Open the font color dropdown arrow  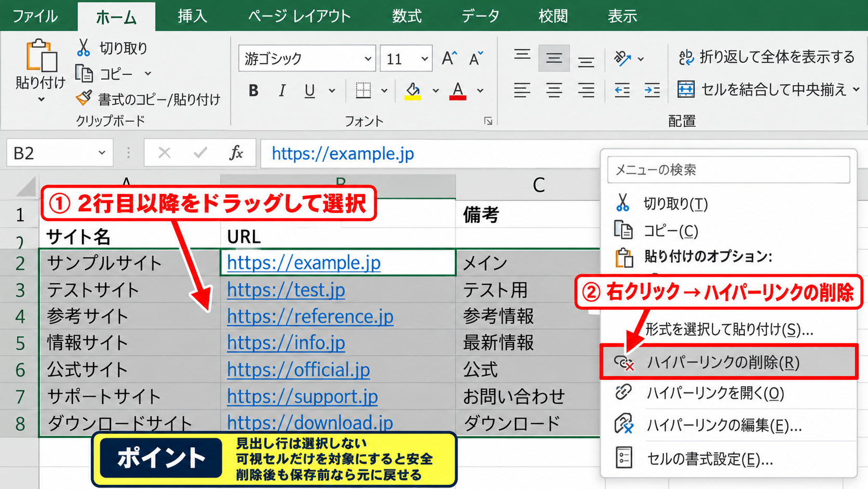click(480, 91)
